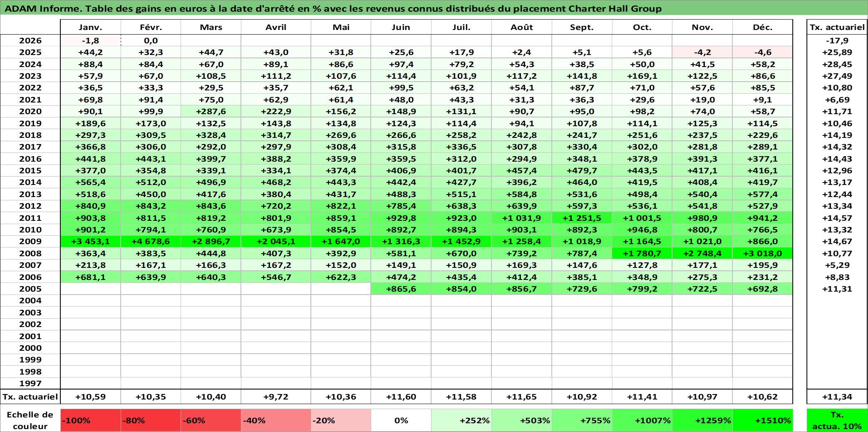The height and width of the screenshot is (432, 868).
Task: Select the Janv. column header
Action: coord(90,27)
